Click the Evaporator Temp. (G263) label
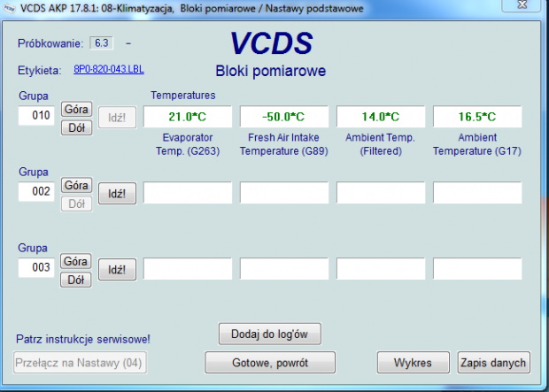 click(188, 144)
